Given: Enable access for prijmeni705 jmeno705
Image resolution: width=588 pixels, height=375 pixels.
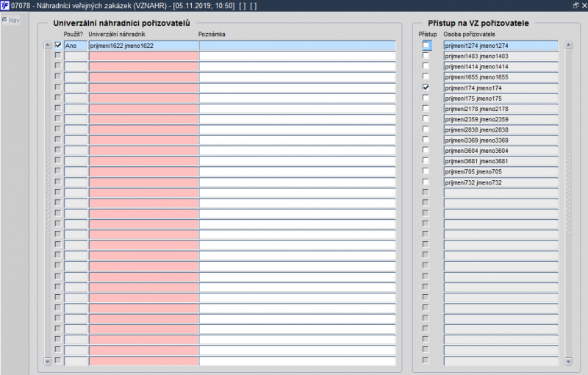Looking at the screenshot, I should [x=426, y=171].
